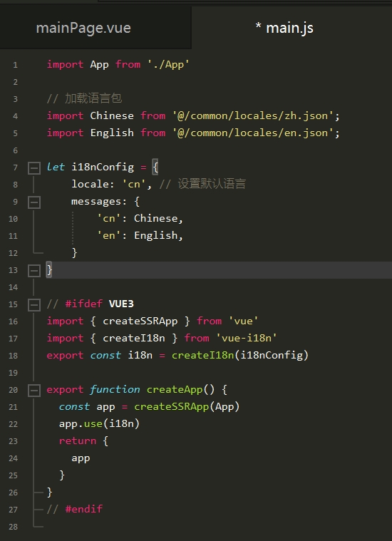Click the #endif comment directive
Image resolution: width=392 pixels, height=541 pixels.
84,509
